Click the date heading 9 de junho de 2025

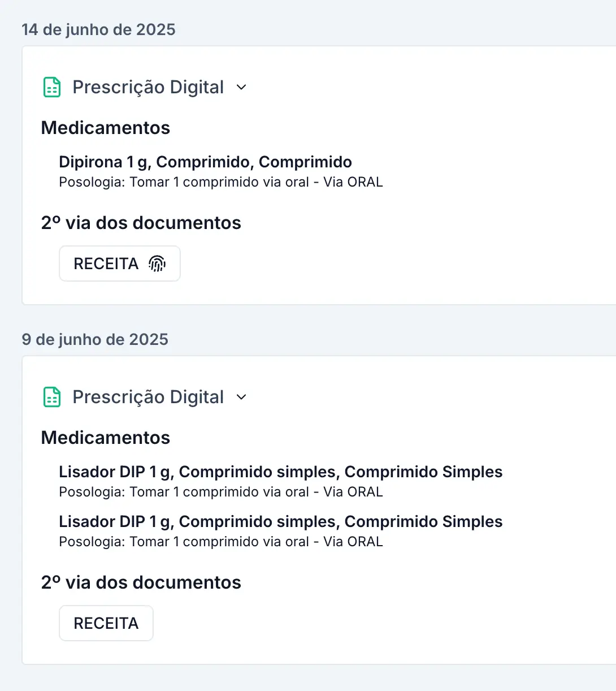(95, 339)
